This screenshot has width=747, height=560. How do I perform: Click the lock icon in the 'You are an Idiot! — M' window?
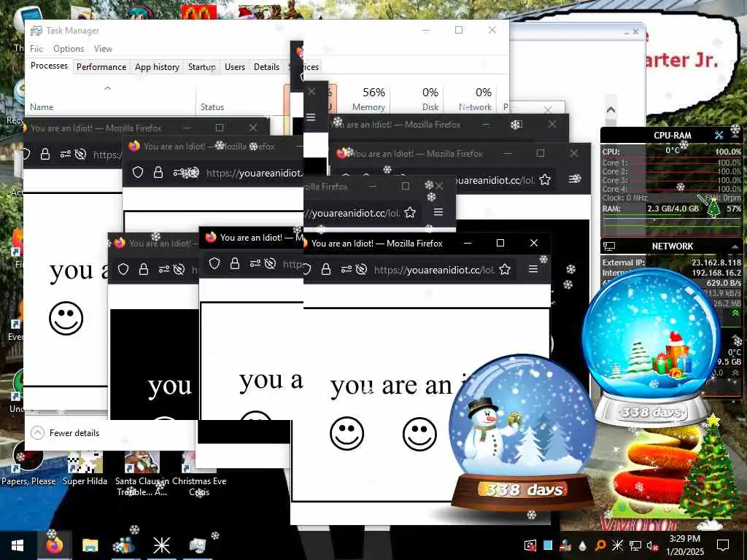(235, 263)
